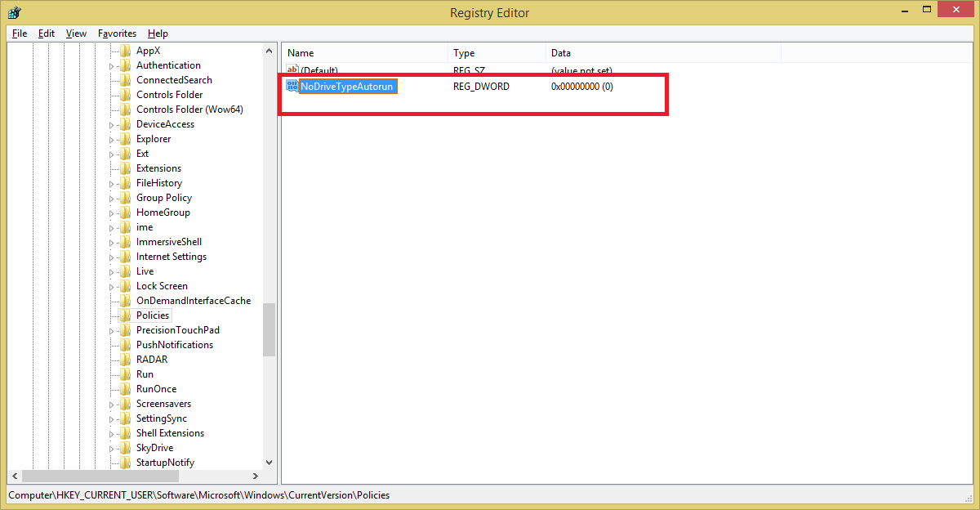Click the Registry Editor title bar icon

tap(14, 12)
